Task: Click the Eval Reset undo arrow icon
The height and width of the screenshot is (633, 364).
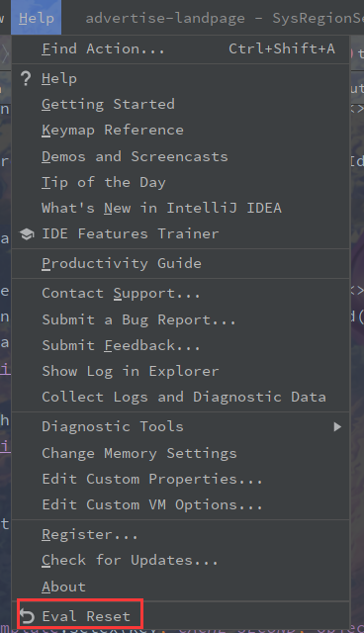Action: click(x=27, y=616)
